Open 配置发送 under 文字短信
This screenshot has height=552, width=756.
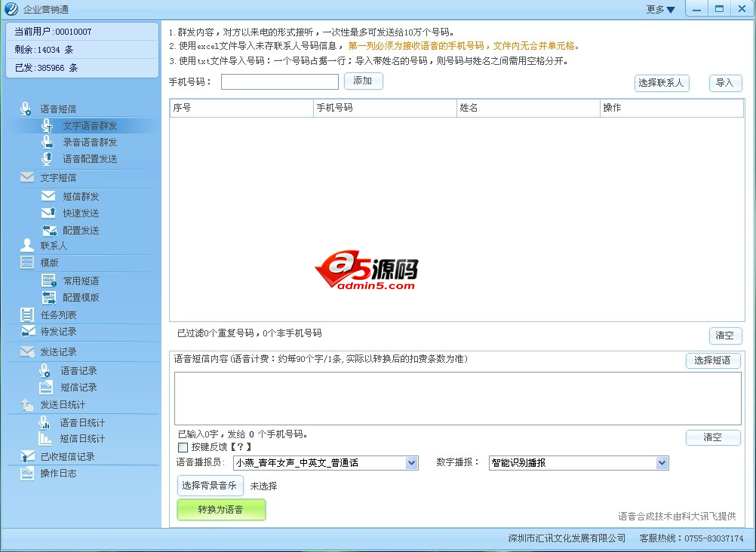point(81,230)
